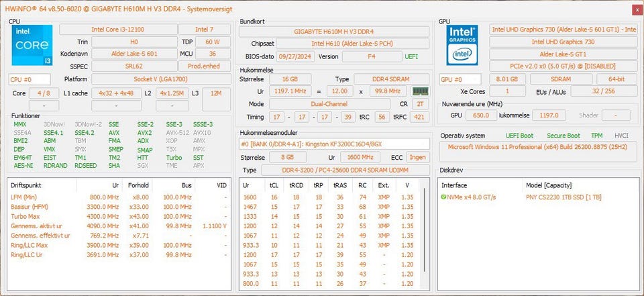
Task: Click the Kodenavn value Alder Lake-S 601
Action: [134, 54]
